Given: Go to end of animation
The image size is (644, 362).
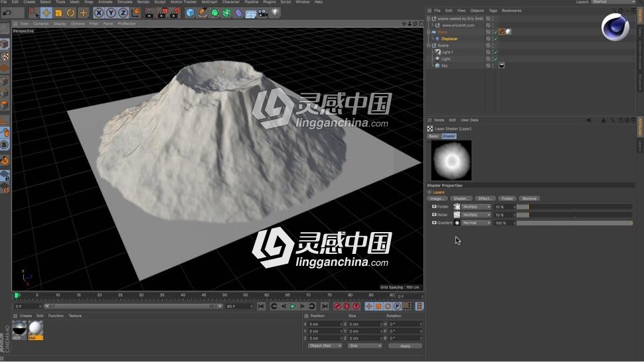Looking at the screenshot, I should [325, 306].
